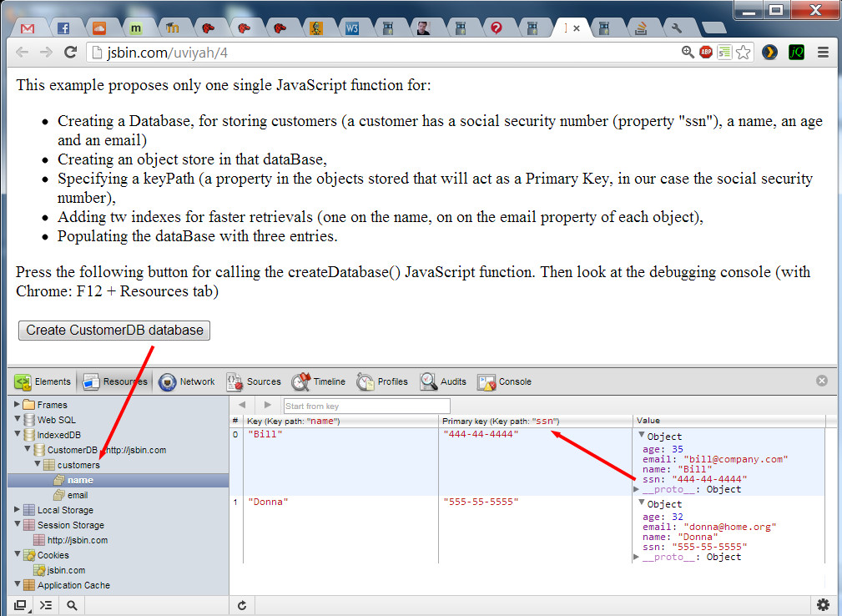Open the Chrome hamburger menu

tap(823, 52)
